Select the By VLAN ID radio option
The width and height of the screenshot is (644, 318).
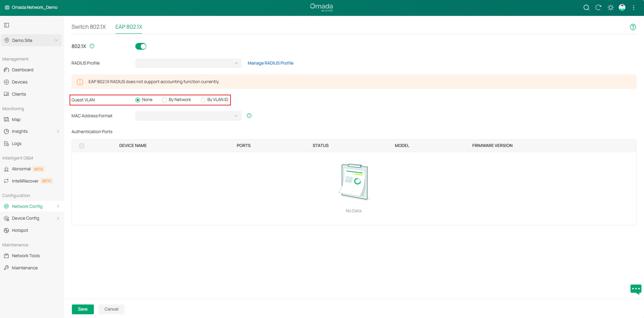click(203, 100)
